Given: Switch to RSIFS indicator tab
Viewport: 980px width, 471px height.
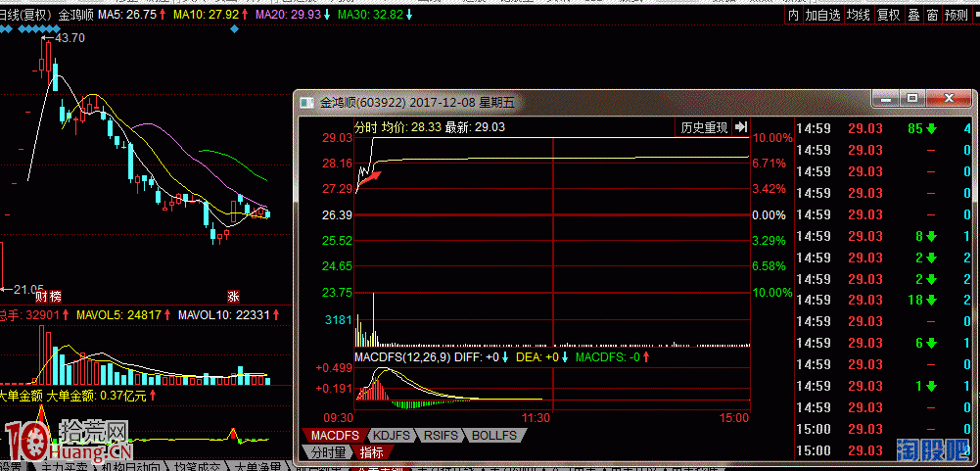Looking at the screenshot, I should point(440,435).
